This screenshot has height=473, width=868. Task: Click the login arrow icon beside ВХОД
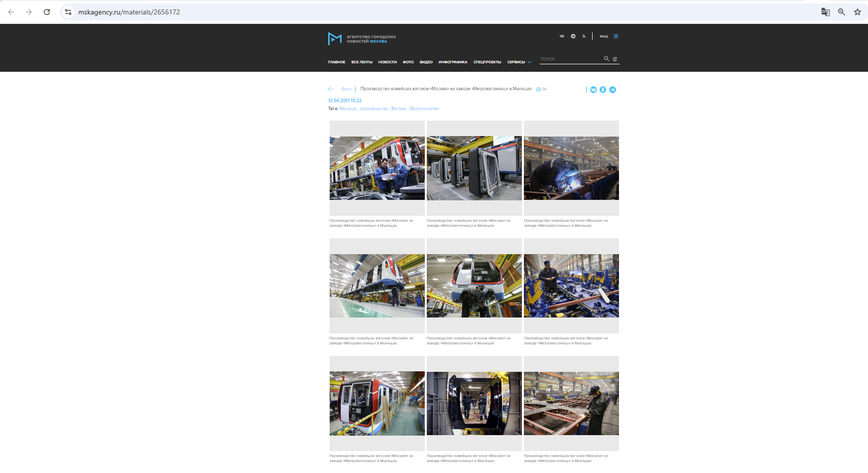click(616, 36)
